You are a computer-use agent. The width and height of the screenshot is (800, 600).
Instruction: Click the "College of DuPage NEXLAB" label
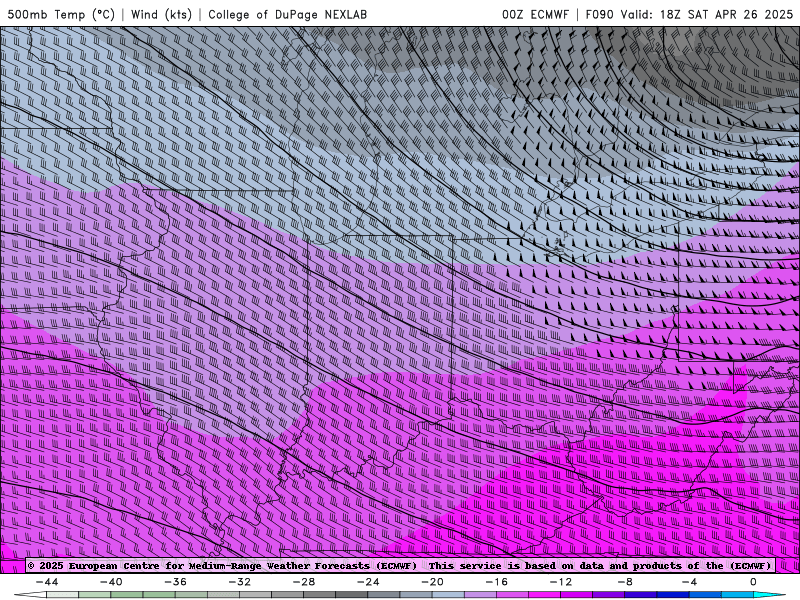pos(287,14)
